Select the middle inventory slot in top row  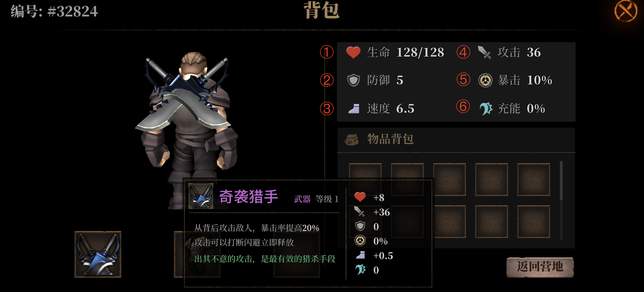point(449,179)
